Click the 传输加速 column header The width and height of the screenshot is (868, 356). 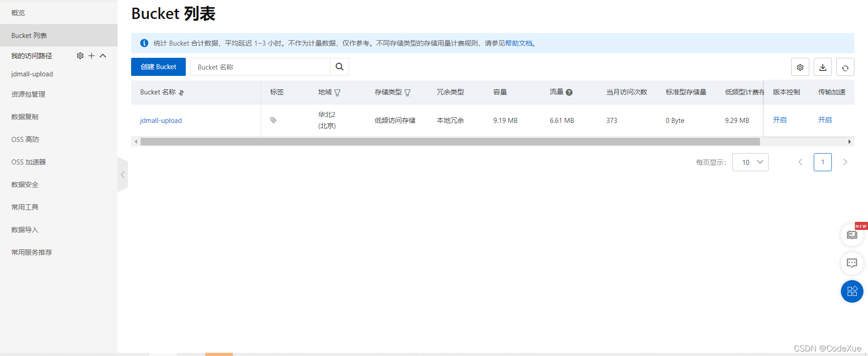point(832,92)
